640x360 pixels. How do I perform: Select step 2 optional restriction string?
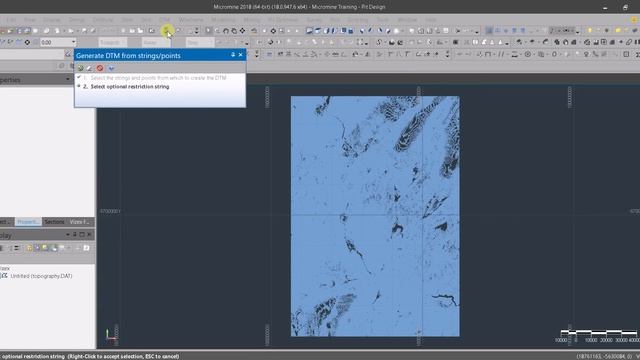point(130,87)
